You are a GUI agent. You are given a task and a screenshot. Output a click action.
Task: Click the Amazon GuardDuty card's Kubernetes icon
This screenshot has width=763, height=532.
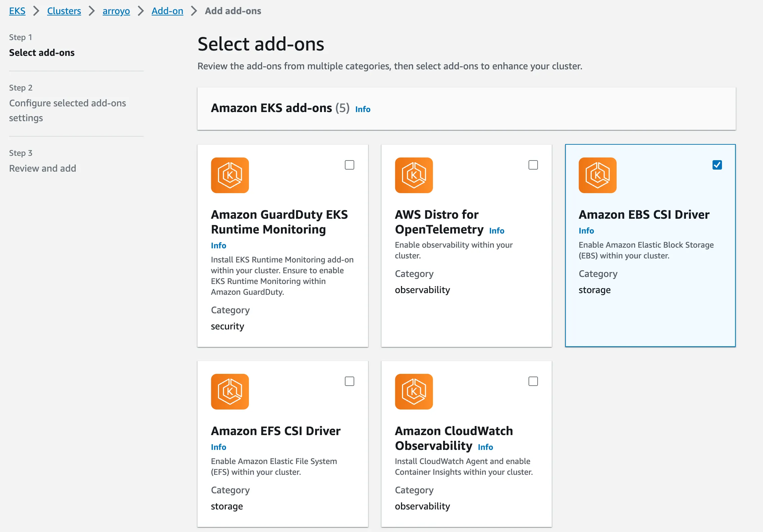click(x=230, y=175)
